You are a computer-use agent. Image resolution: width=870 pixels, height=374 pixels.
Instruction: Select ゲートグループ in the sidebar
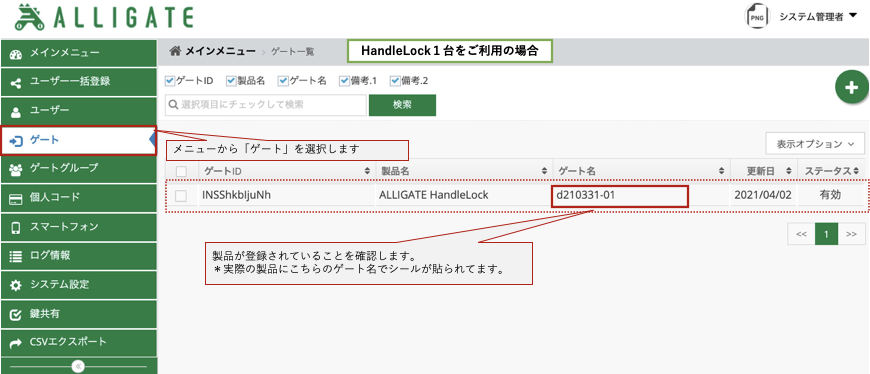tap(78, 168)
